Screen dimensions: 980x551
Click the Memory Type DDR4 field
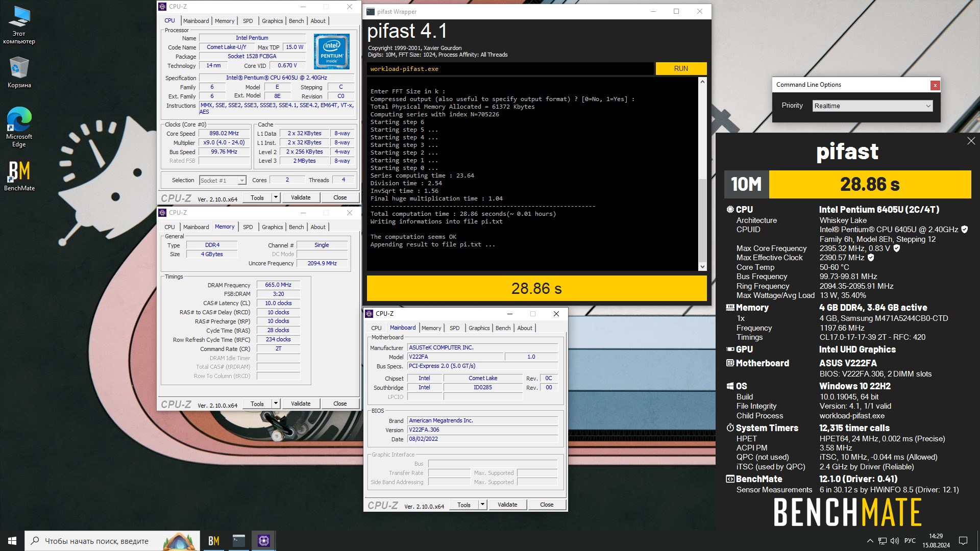pos(212,245)
